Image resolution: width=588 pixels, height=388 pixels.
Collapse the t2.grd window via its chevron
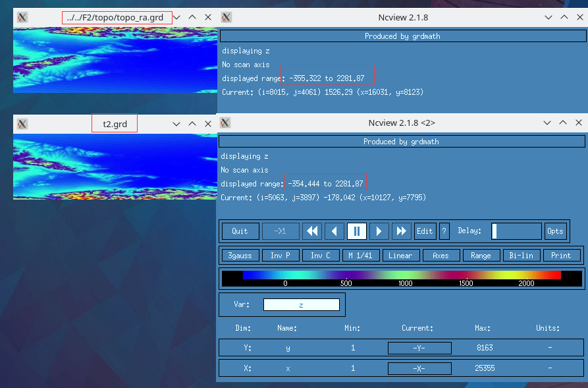(176, 123)
